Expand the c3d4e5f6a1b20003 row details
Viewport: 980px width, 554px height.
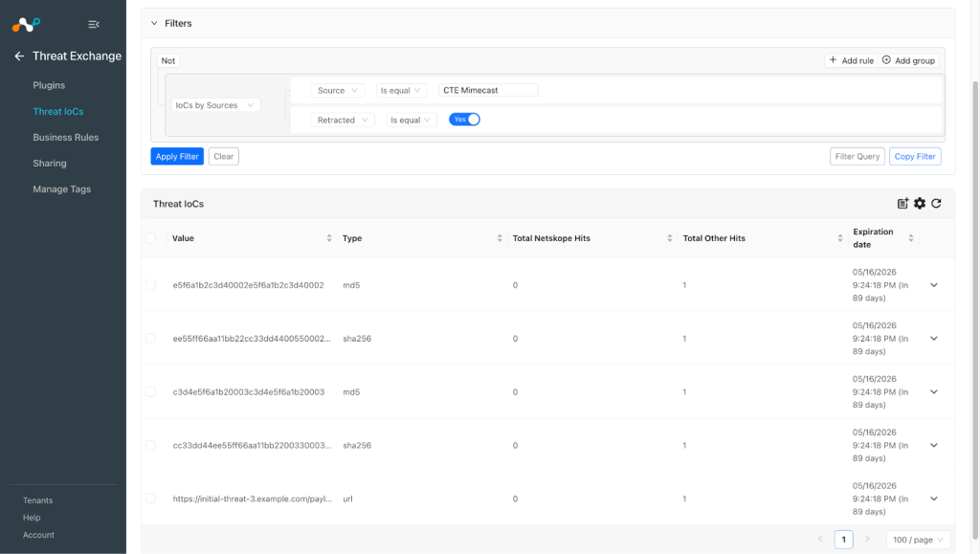coord(934,391)
